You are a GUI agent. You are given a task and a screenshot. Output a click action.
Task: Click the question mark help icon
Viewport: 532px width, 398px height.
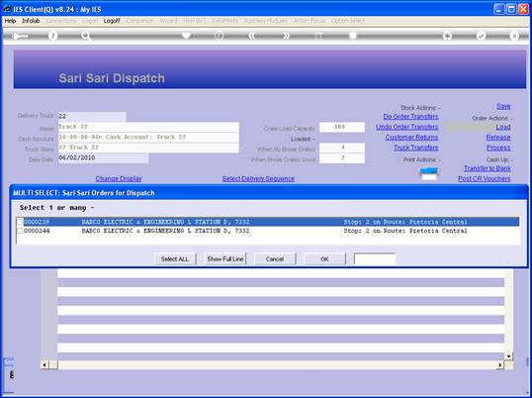(52, 36)
